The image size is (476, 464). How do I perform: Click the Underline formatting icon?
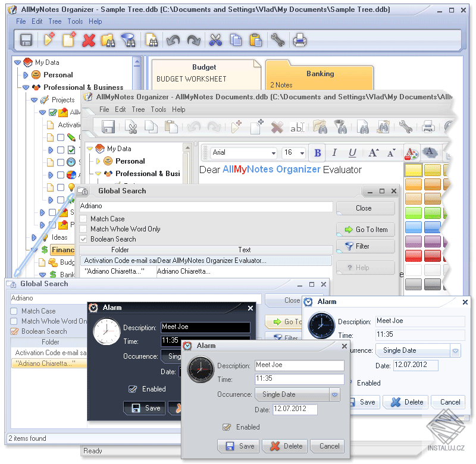(352, 153)
